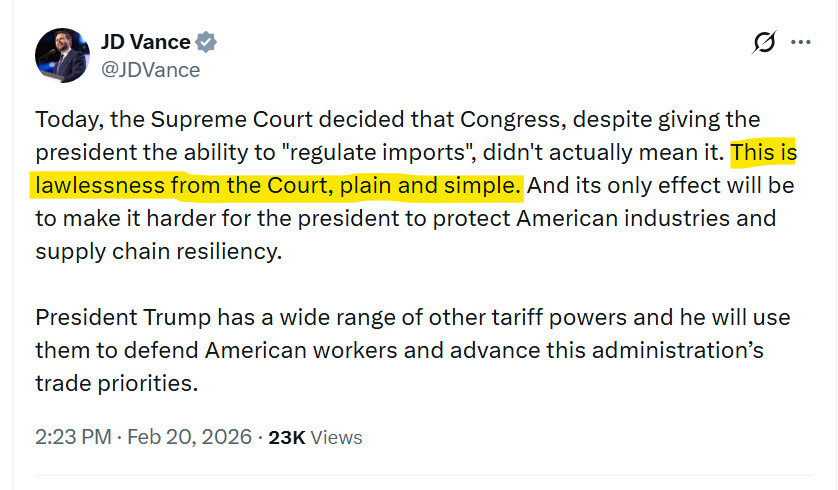Open the 23K Views count

(316, 437)
